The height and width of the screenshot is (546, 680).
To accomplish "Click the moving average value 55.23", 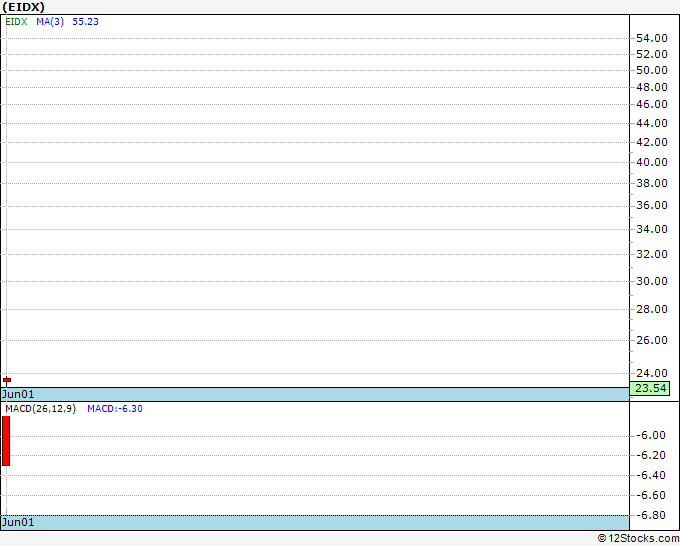I will [85, 22].
